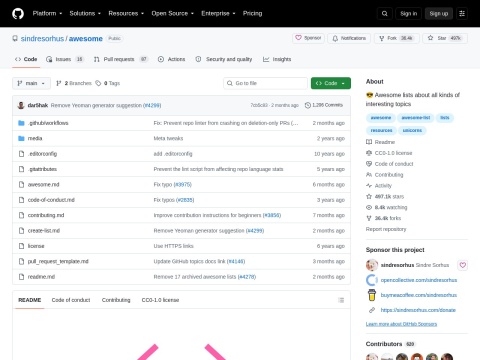Expand the Enterprise menu
Image resolution: width=480 pixels, height=360 pixels.
point(218,14)
